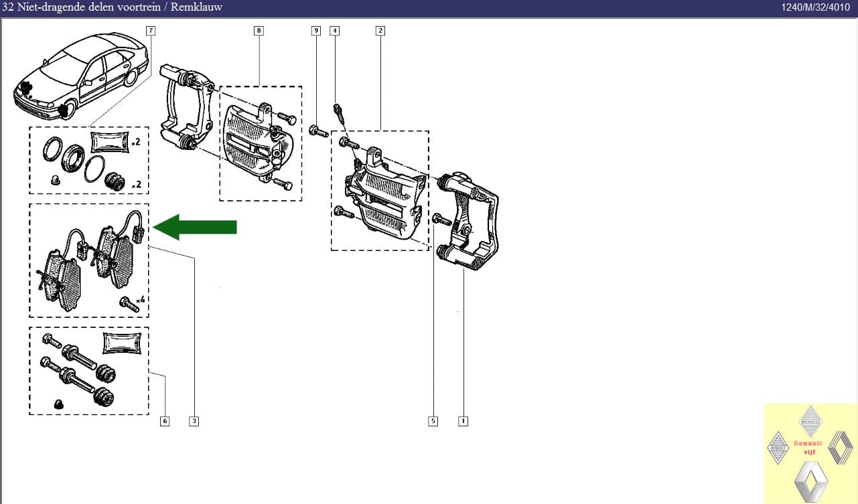The height and width of the screenshot is (504, 858).
Task: Select part number 8 callout box
Action: pos(259,31)
